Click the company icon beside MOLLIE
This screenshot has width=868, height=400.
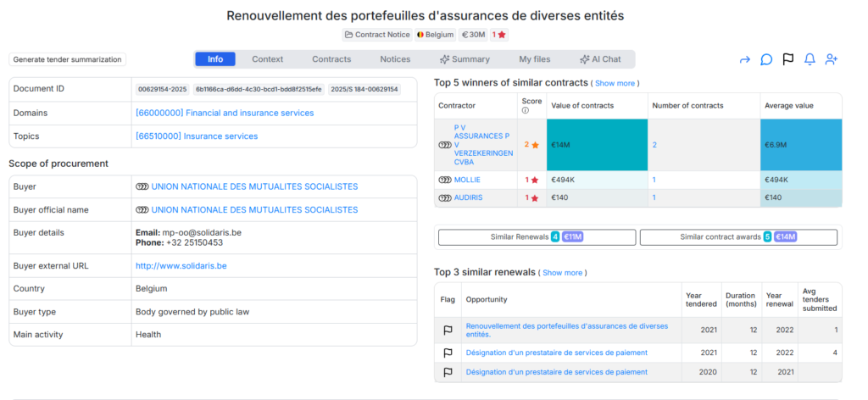pyautogui.click(x=445, y=180)
